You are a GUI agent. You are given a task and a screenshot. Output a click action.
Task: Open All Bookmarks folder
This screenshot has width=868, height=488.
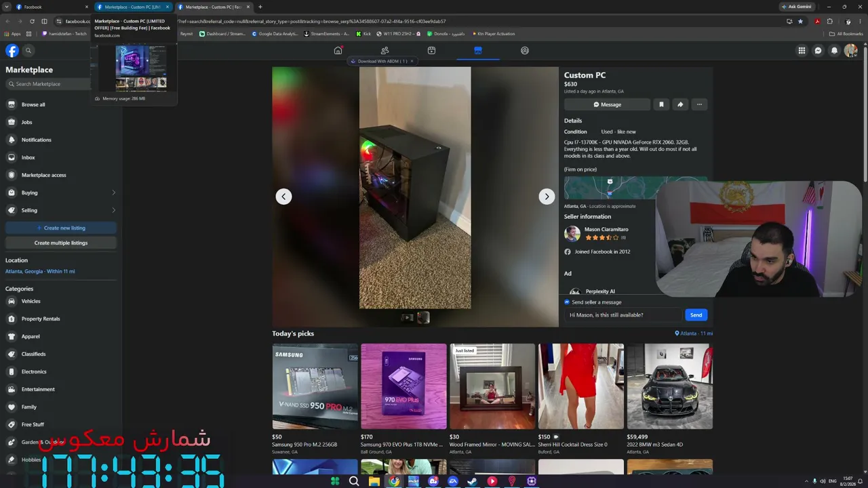846,34
